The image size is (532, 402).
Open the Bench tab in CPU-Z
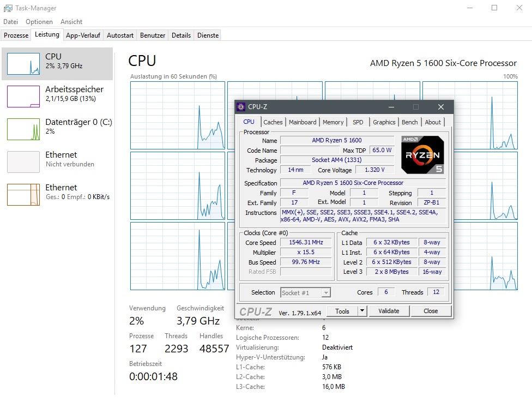click(409, 122)
